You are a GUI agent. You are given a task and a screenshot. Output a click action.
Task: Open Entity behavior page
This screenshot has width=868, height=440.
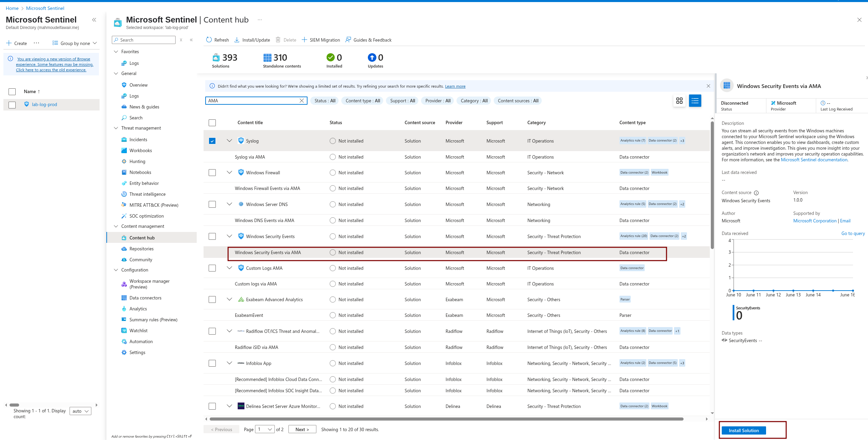point(144,183)
